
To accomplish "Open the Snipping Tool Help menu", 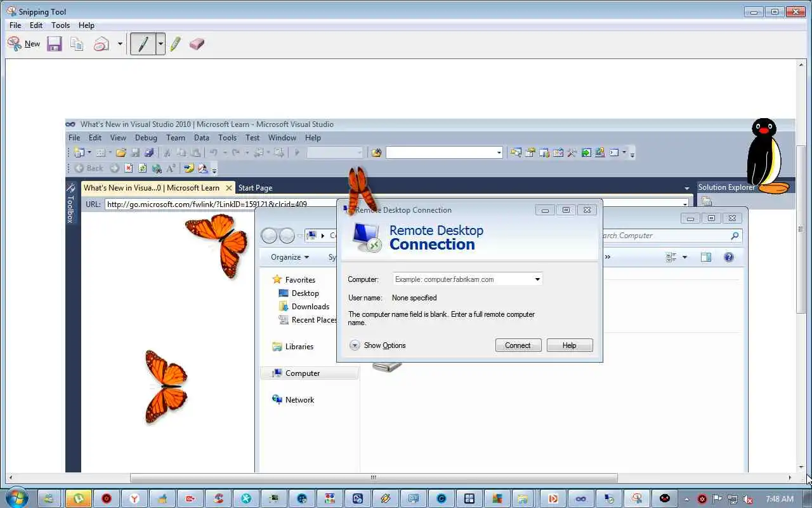I will pos(86,25).
